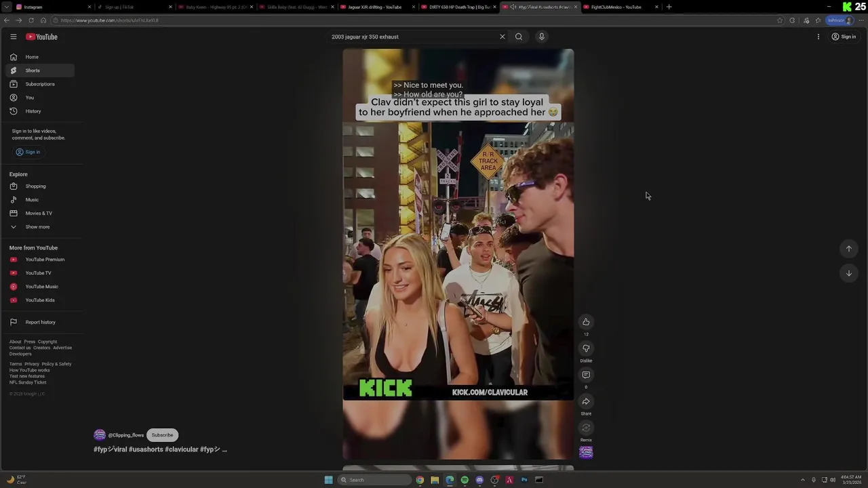Search with voice microphone
The image size is (868, 488).
pyautogui.click(x=542, y=37)
